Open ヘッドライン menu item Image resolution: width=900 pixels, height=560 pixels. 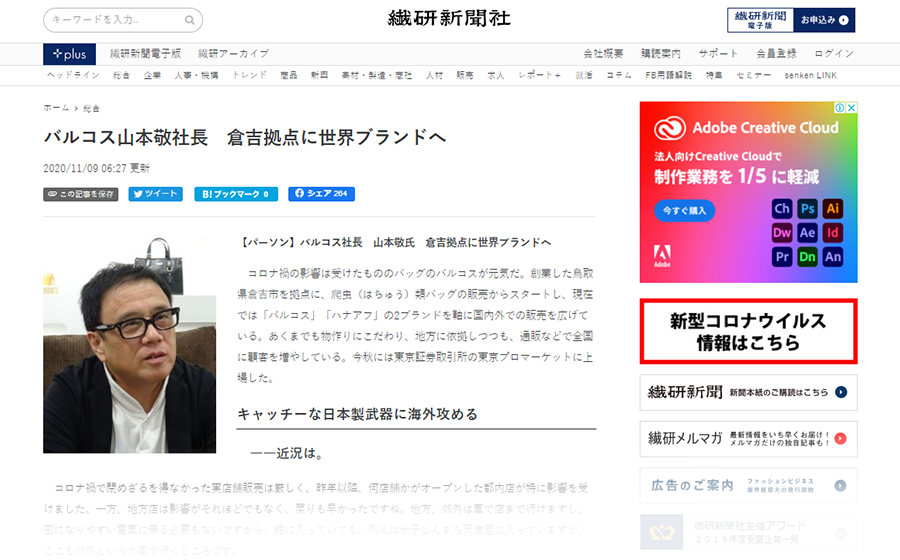[73, 75]
